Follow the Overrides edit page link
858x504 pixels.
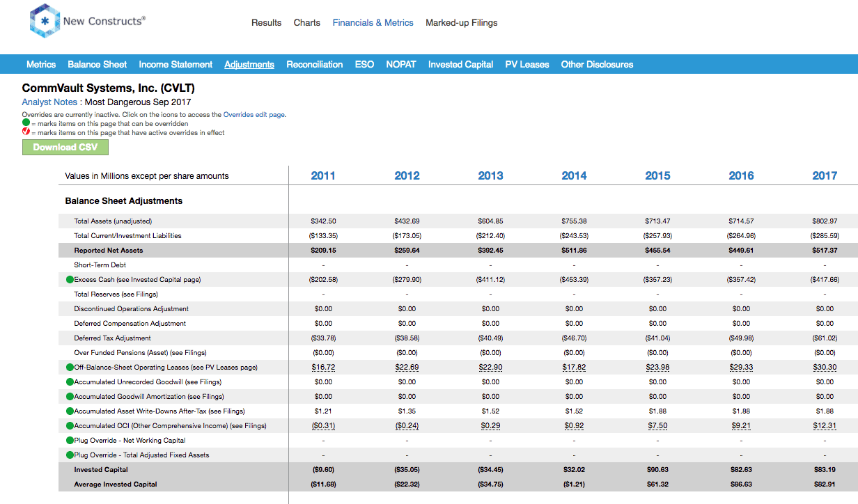click(254, 115)
